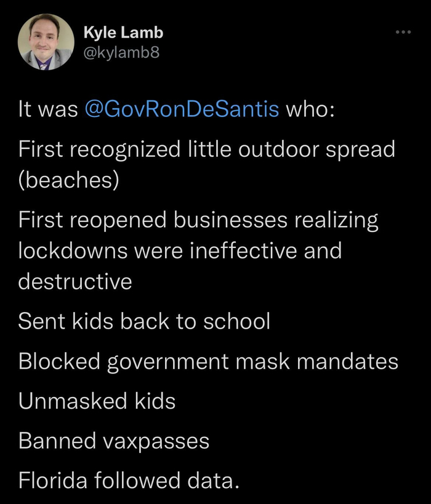Click the line "Banned vaxpasses"
The height and width of the screenshot is (504, 431).
pos(113,441)
